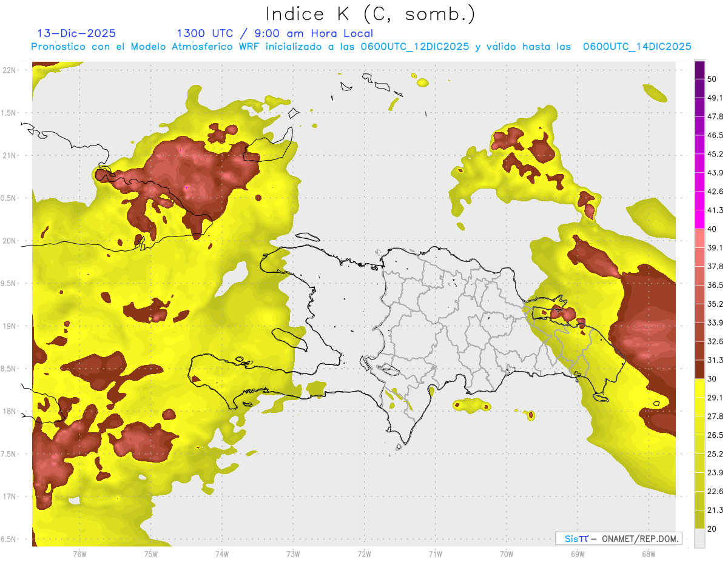
Task: Click the "70W" longitude label
Action: tap(506, 554)
